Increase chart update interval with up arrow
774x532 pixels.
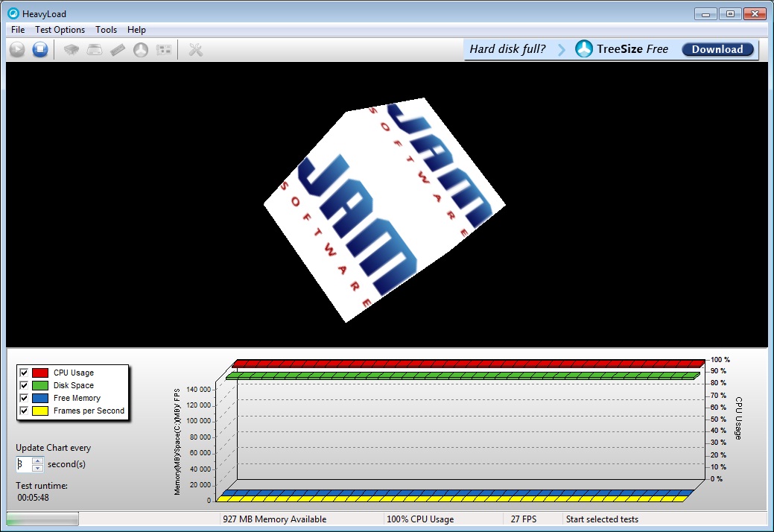(x=37, y=460)
